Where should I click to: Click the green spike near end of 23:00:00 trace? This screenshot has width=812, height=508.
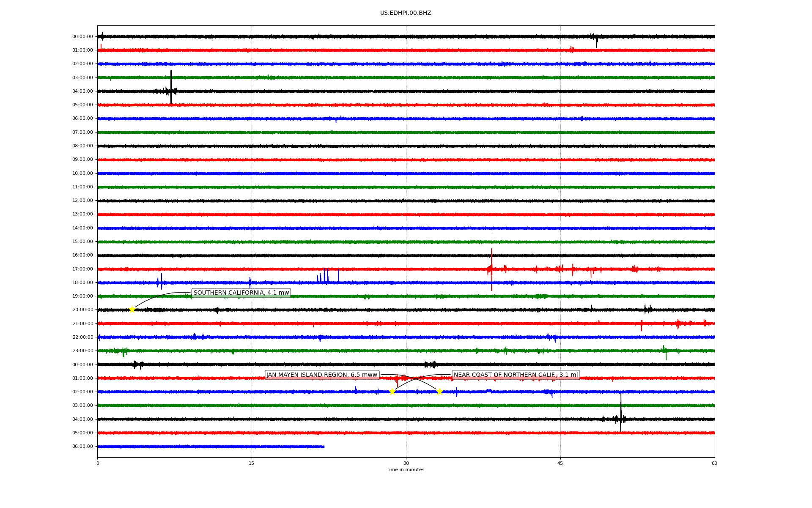pos(666,353)
